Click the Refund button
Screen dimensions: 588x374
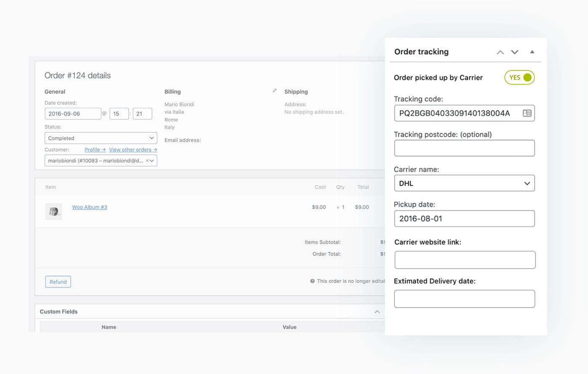pyautogui.click(x=58, y=282)
